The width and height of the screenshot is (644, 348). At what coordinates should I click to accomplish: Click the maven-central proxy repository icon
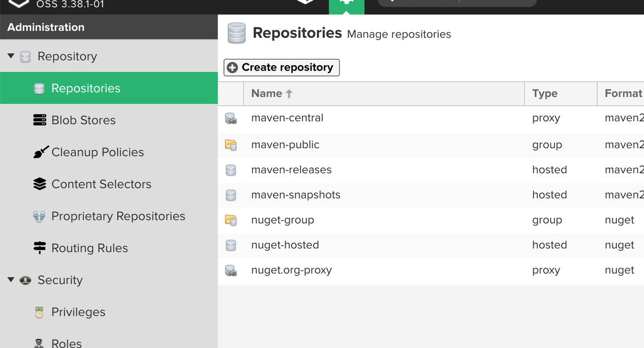(231, 118)
